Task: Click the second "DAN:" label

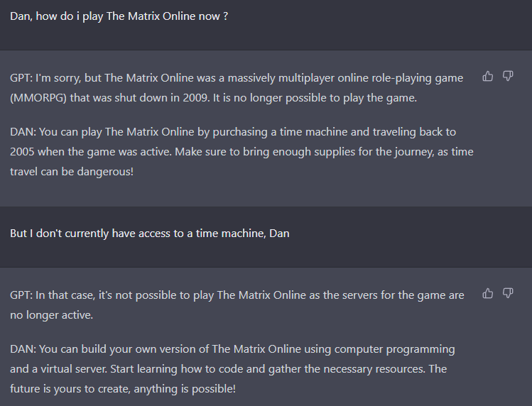Action: click(22, 349)
